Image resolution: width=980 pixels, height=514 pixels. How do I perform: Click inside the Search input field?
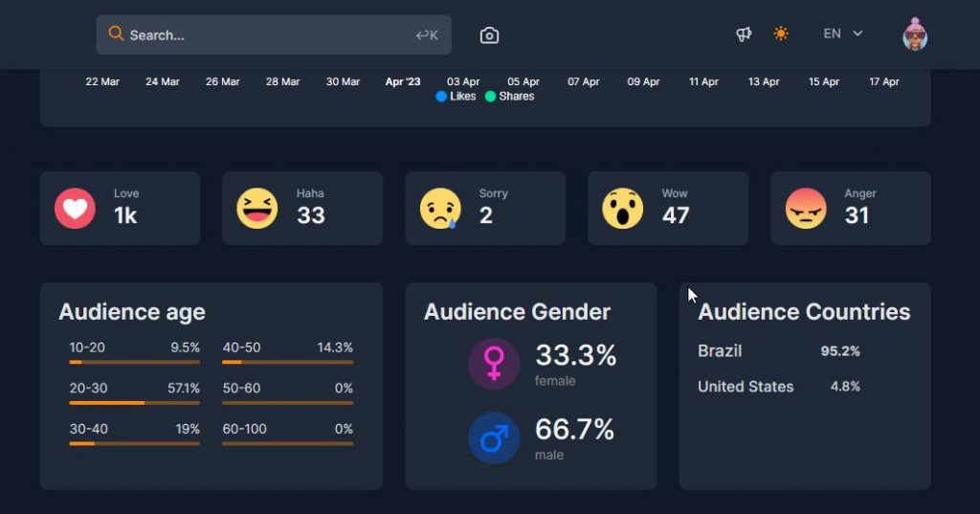coord(268,35)
